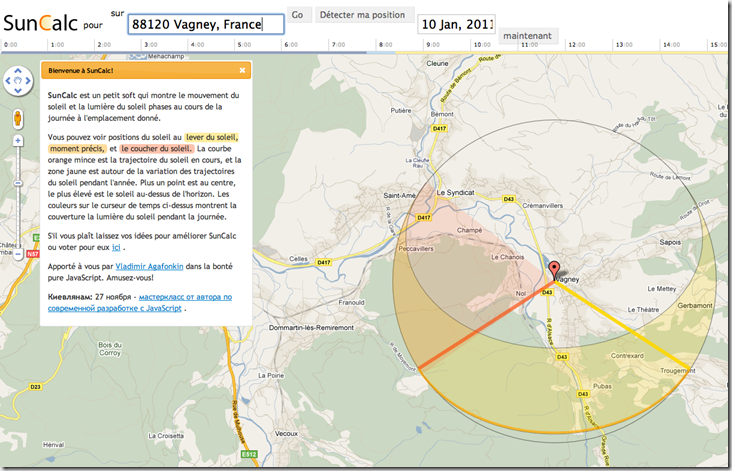
Task: Click the orange sunset direction line
Action: [x=486, y=325]
